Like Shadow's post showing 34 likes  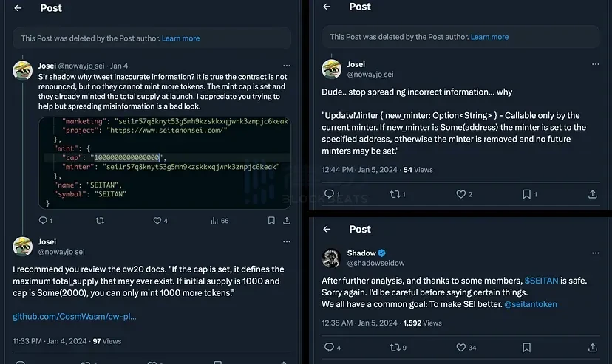[x=462, y=348]
